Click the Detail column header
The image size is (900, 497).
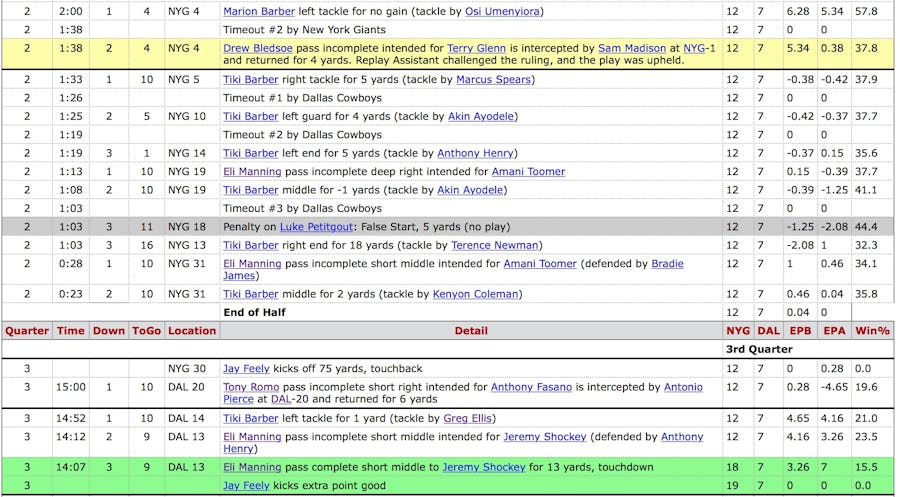tap(471, 330)
